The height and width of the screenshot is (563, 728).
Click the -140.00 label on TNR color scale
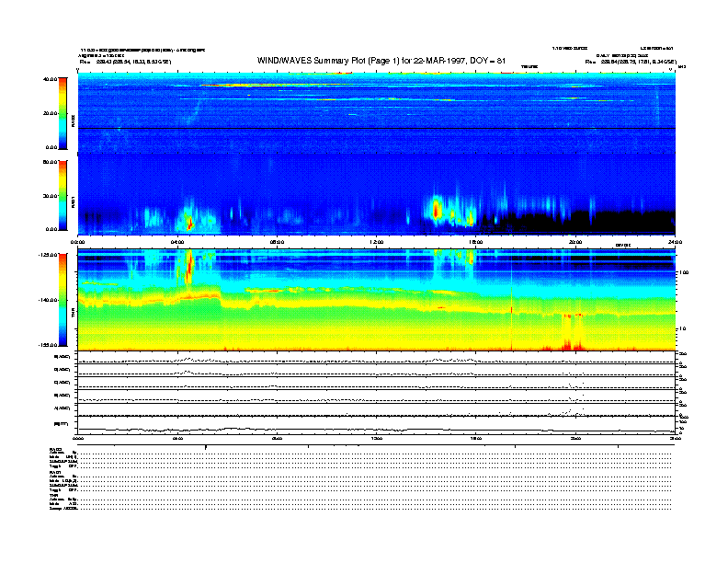[x=48, y=300]
